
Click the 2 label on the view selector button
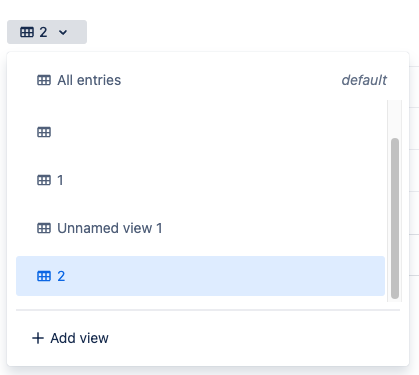click(43, 32)
